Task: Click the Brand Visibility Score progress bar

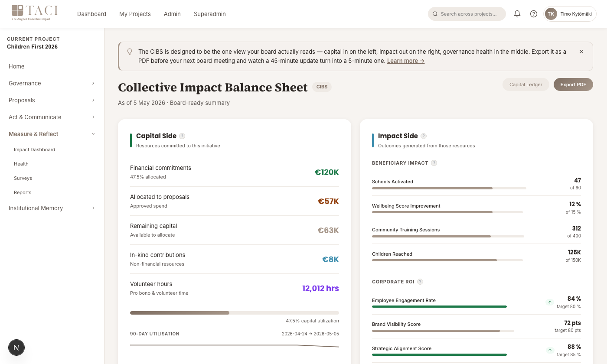Action: 443,331
